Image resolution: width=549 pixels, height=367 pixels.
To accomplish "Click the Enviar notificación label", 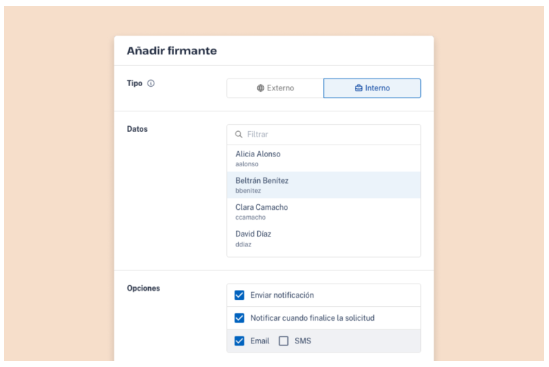I will coord(282,295).
